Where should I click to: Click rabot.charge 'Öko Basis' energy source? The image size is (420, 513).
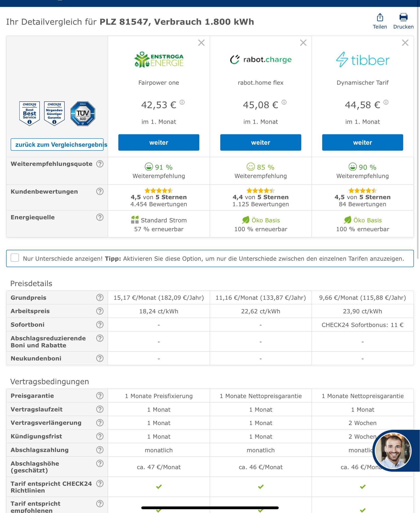[x=261, y=220]
